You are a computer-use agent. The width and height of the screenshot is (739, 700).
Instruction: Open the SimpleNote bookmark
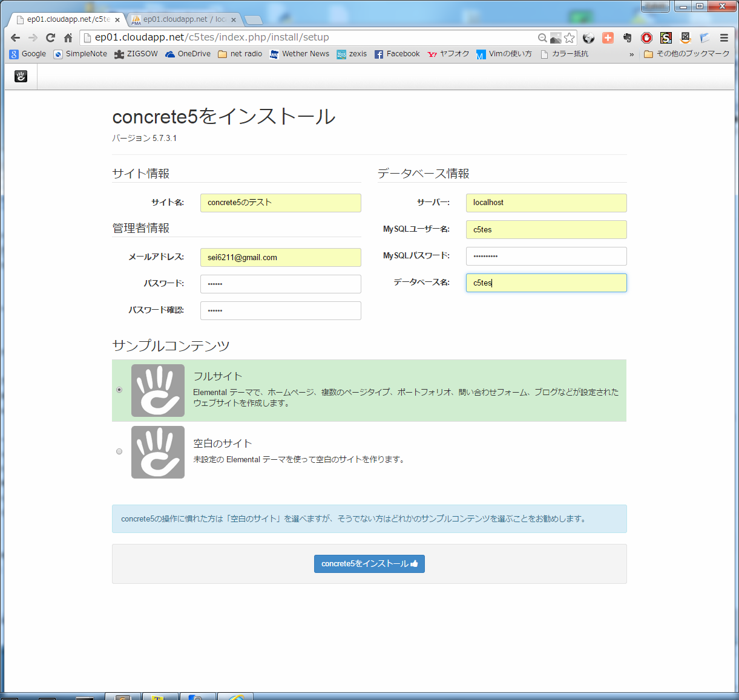click(x=80, y=54)
